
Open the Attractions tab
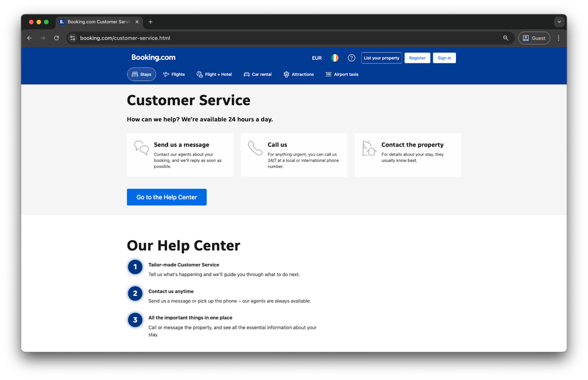click(x=299, y=74)
